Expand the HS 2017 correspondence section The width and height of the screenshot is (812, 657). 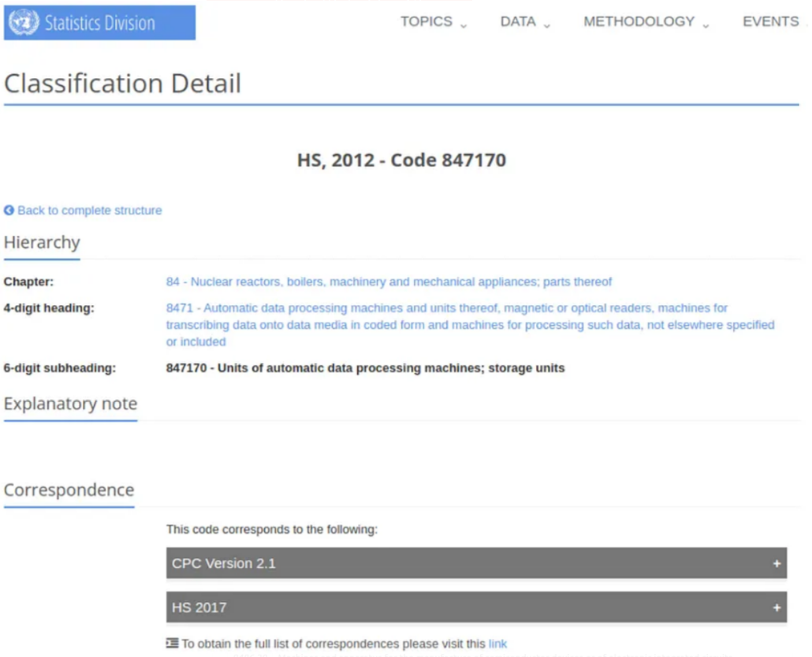[x=476, y=608]
